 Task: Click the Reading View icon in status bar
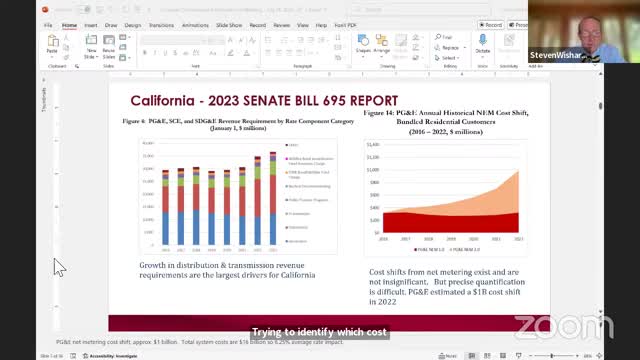pyautogui.click(x=503, y=356)
